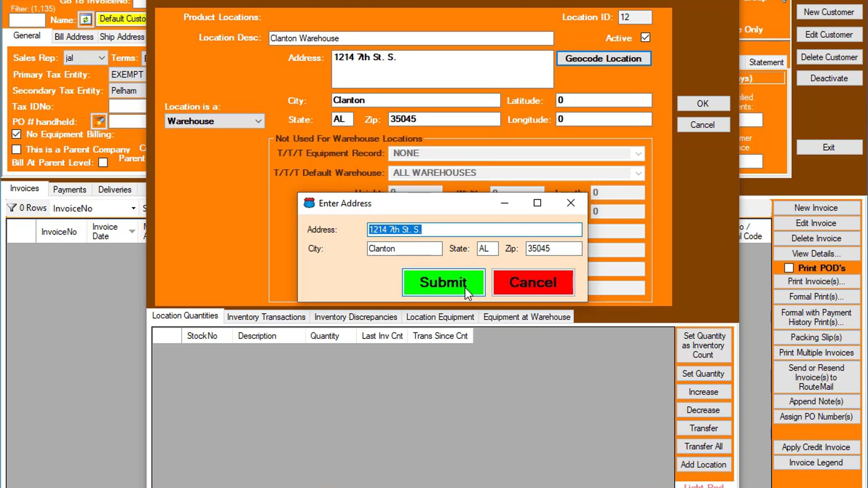The width and height of the screenshot is (868, 488).
Task: Open Inventory Discrepancies tab
Action: [x=355, y=317]
